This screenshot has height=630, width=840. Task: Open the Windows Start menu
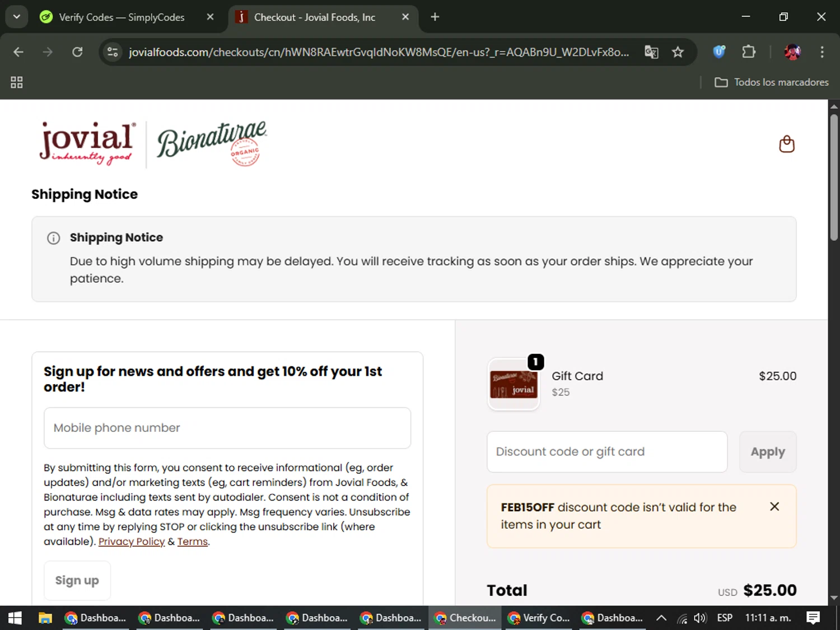pyautogui.click(x=15, y=618)
